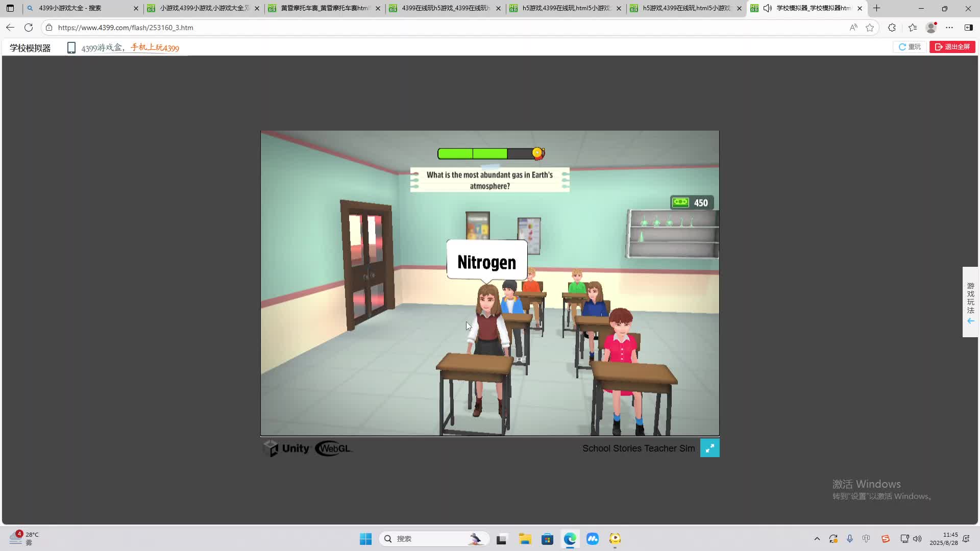Expand the 游戏玩法 side panel arrow
This screenshot has width=980, height=551.
click(970, 321)
